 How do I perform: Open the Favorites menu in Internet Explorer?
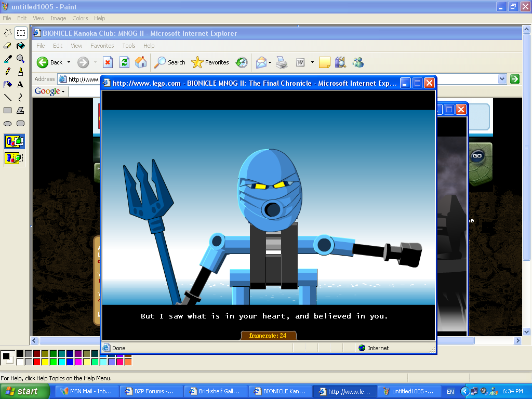point(102,46)
